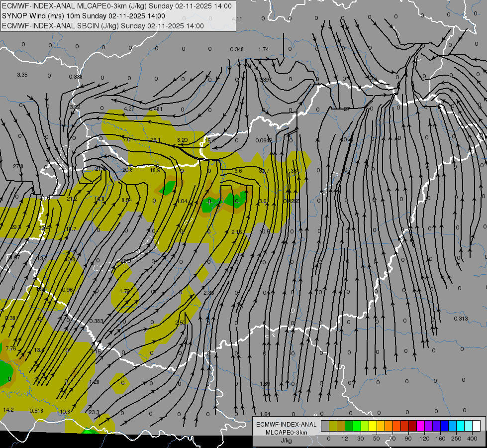
Task: Click map value 19.7
Action: coord(71,229)
